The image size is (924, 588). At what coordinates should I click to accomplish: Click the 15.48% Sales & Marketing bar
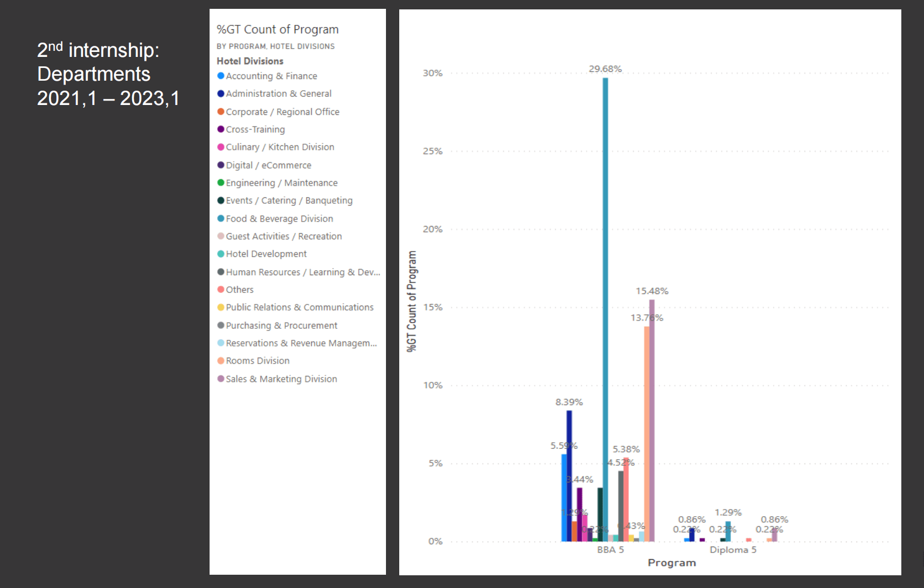click(652, 420)
